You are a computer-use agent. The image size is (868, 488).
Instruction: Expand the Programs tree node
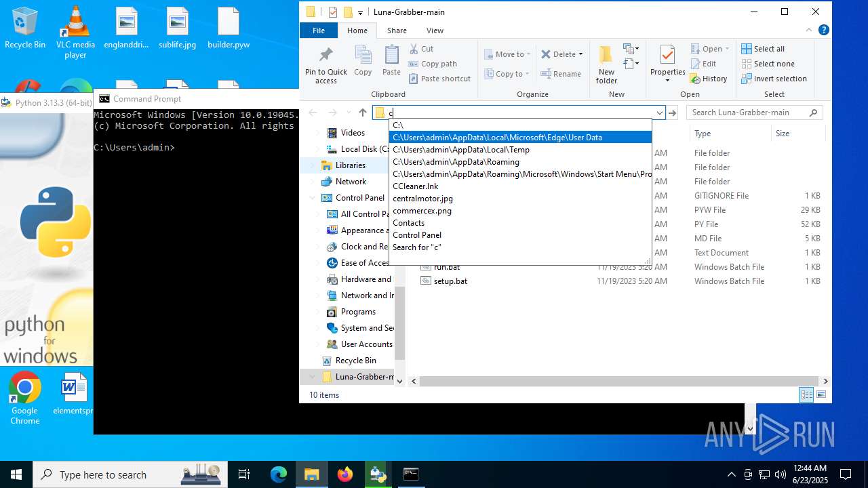pyautogui.click(x=317, y=312)
